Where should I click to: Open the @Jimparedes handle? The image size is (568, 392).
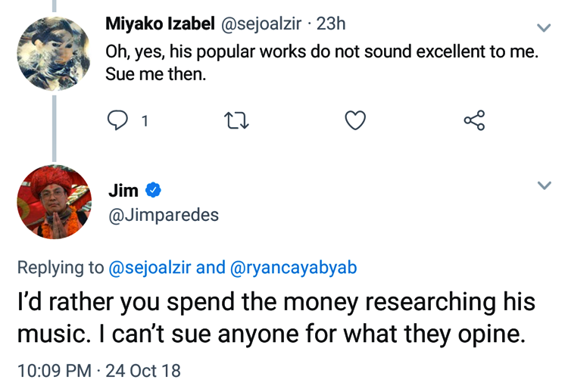point(164,215)
